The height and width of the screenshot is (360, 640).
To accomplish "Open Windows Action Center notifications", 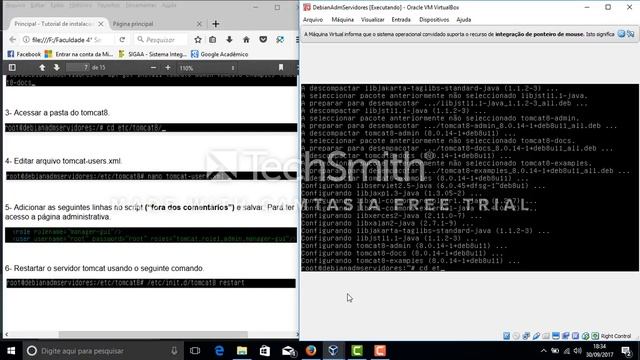I will point(626,351).
